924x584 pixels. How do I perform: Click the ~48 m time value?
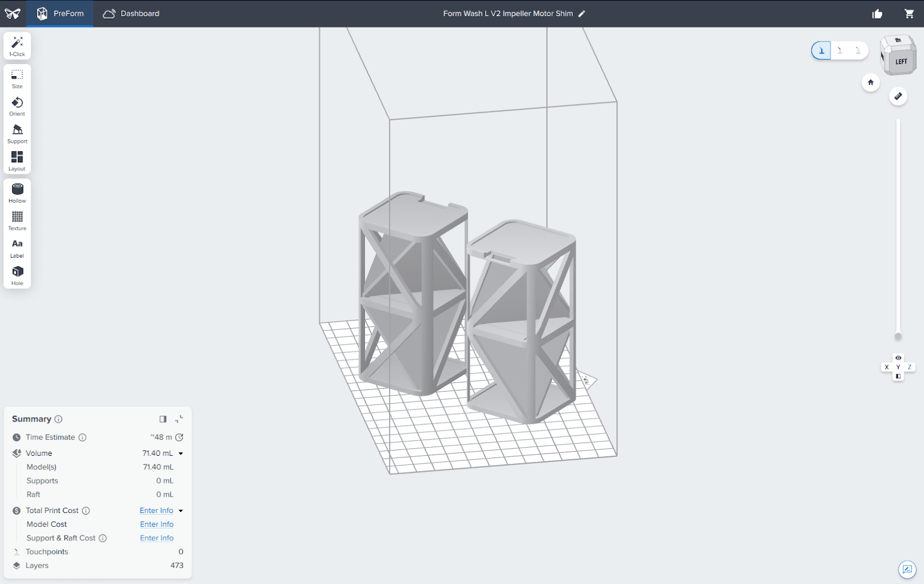coord(161,437)
